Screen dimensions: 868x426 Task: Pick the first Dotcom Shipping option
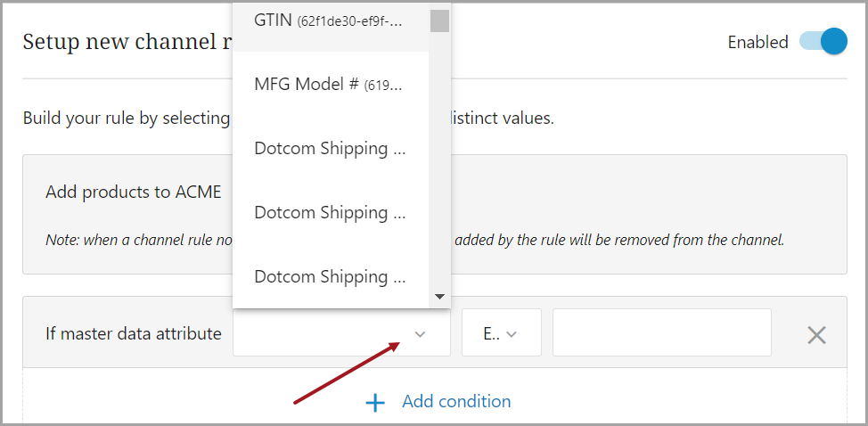(x=330, y=149)
